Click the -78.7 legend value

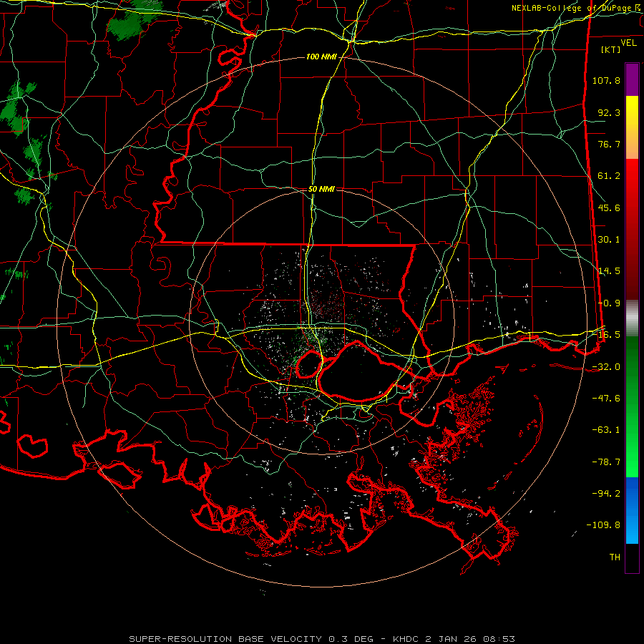606,462
